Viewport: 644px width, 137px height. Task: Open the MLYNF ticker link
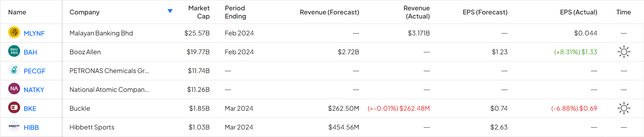(x=34, y=34)
